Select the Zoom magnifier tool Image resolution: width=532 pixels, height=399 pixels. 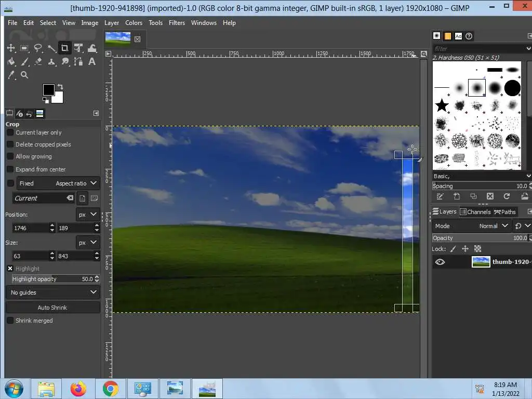24,75
